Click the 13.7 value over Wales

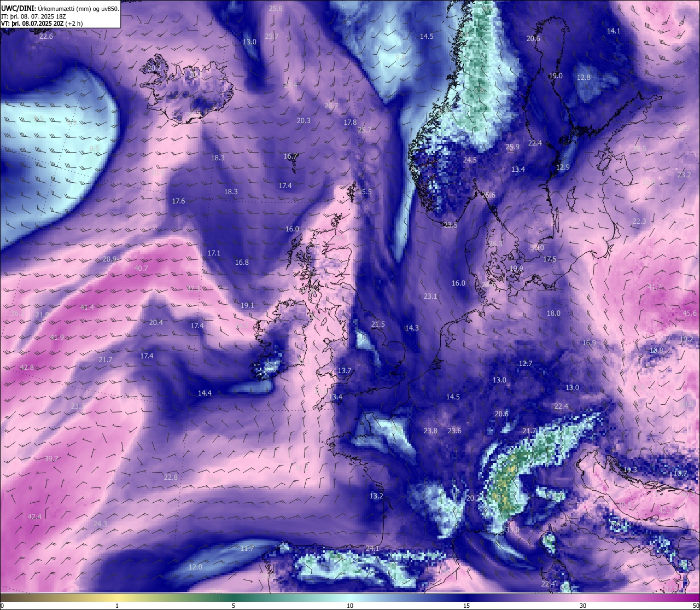344,371
